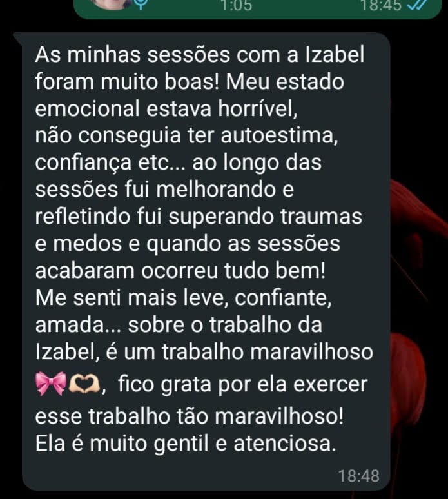
Task: Tap the heart hands emoji
Action: click(84, 384)
